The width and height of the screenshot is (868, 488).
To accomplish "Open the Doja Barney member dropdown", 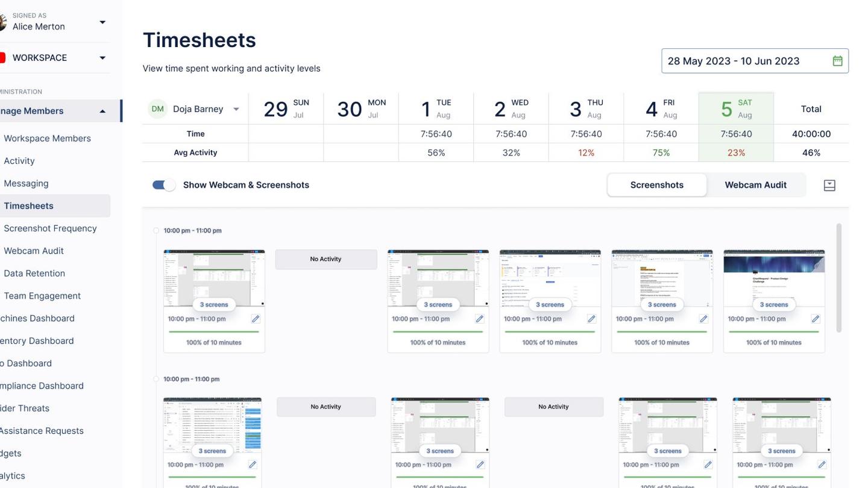I will click(236, 109).
